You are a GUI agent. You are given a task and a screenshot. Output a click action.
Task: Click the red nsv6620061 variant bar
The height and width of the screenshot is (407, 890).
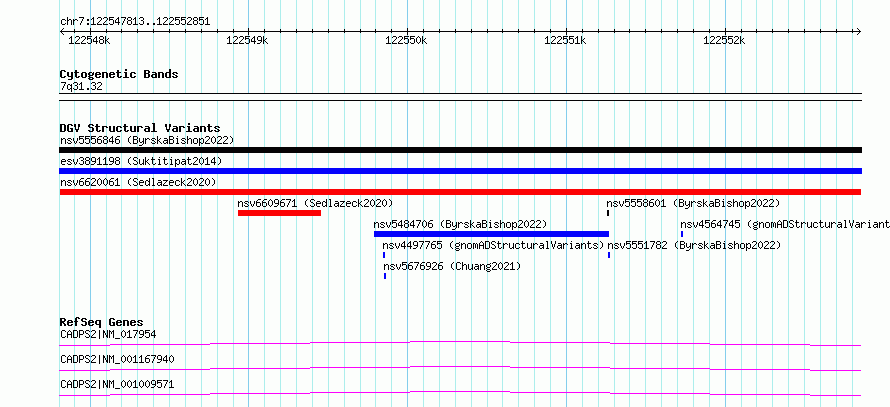(460, 192)
